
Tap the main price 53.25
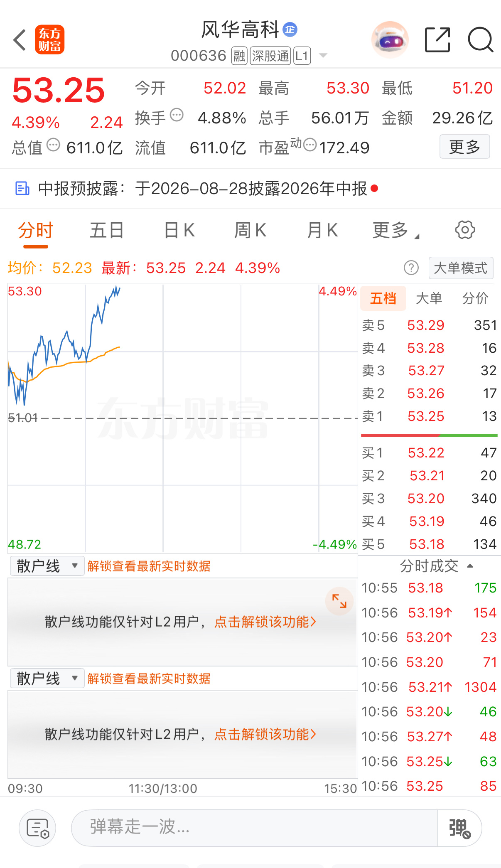tap(59, 90)
